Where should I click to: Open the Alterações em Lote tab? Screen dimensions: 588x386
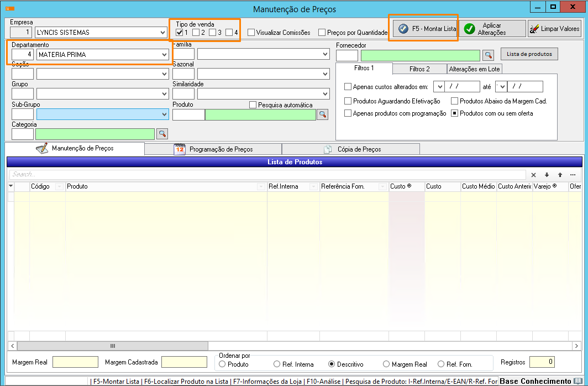click(475, 69)
